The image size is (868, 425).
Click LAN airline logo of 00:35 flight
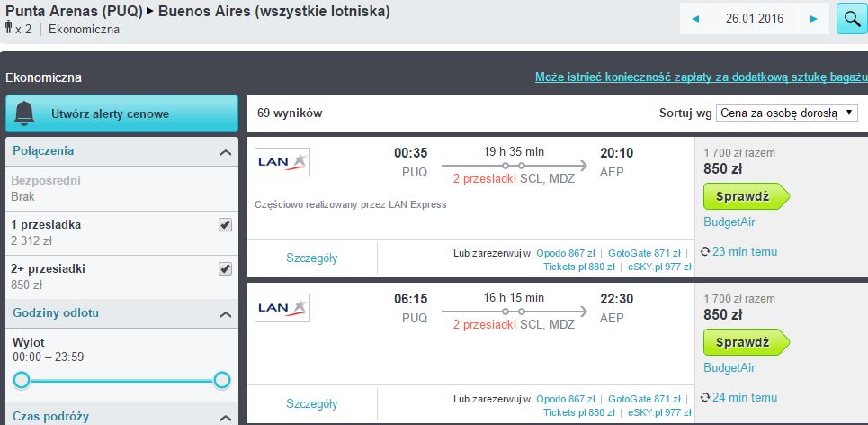[x=282, y=162]
